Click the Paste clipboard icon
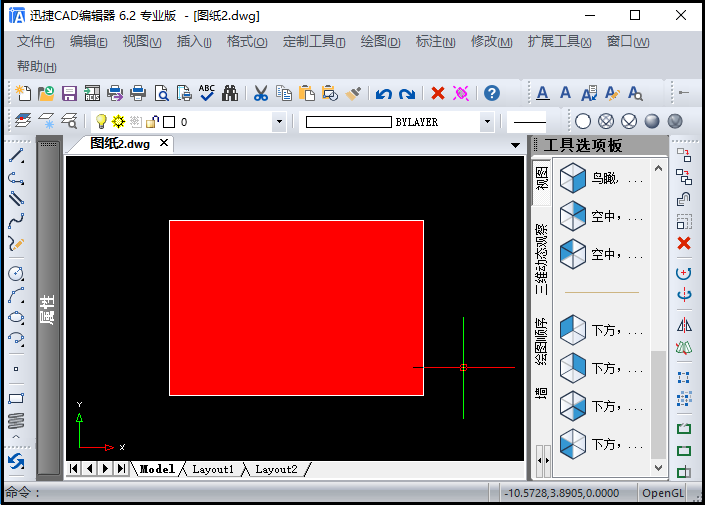 coord(307,93)
